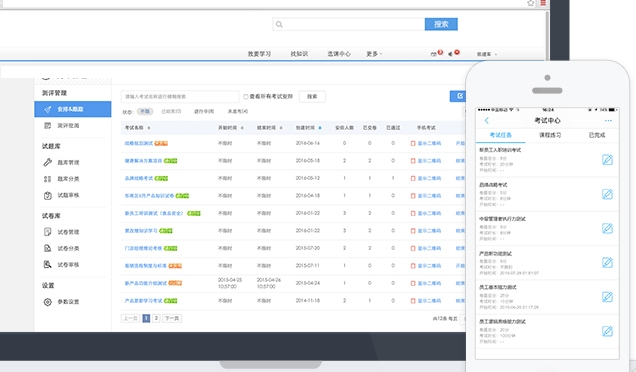
Task: Open the 找知识 navigation menu item
Action: [x=299, y=54]
